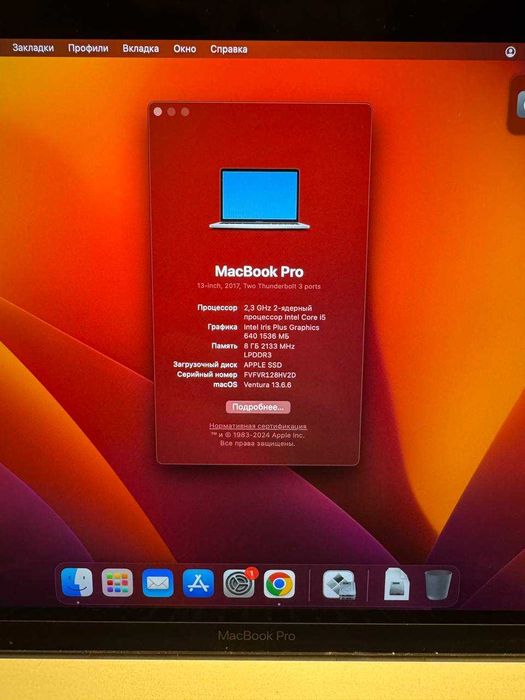Open the disk image file in Dock
525x700 pixels.
pos(397,584)
